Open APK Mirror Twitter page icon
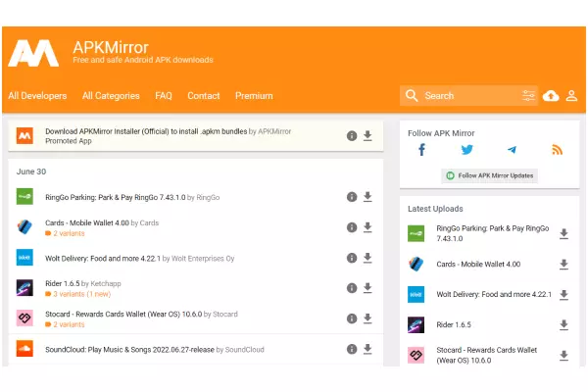588x392 pixels. [x=466, y=150]
